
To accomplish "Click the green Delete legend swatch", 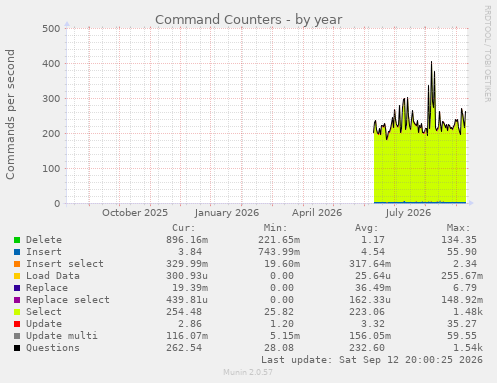I will pyautogui.click(x=17, y=240).
